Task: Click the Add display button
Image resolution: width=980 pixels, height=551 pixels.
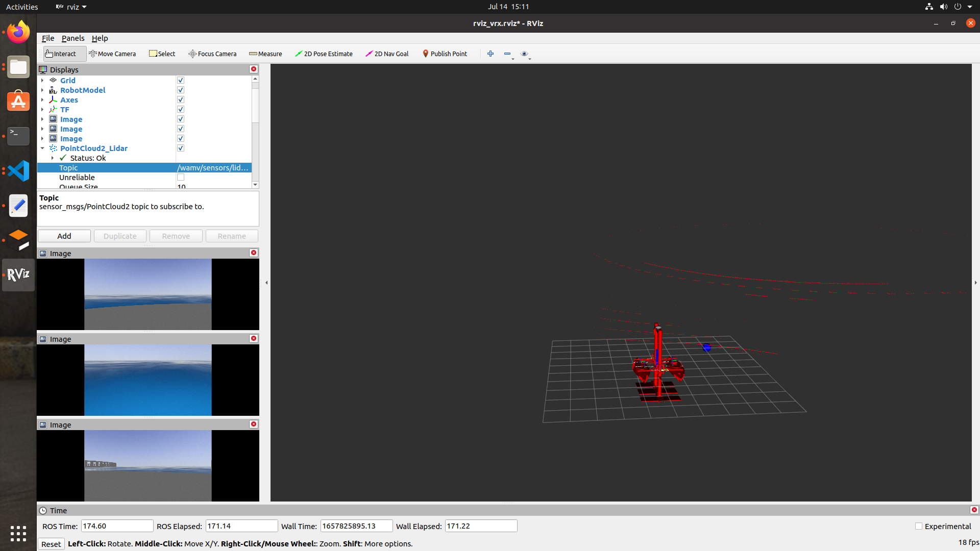Action: click(64, 236)
